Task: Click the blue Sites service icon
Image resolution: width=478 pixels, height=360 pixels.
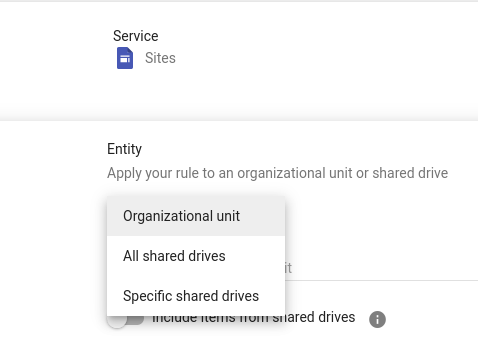Action: click(125, 58)
